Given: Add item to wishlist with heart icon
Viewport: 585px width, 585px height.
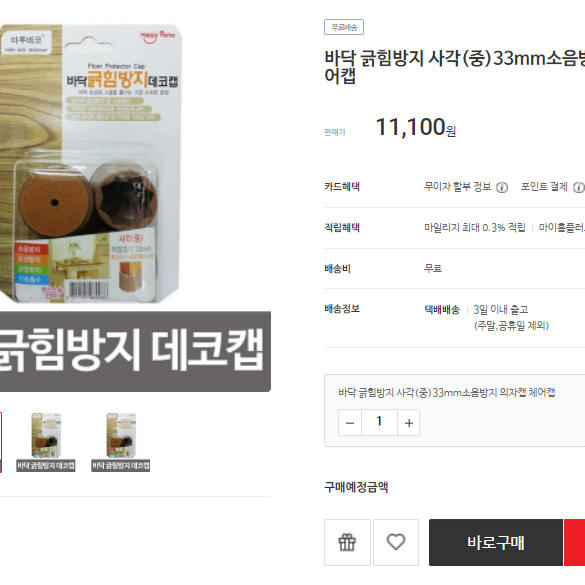Looking at the screenshot, I should coord(396,542).
